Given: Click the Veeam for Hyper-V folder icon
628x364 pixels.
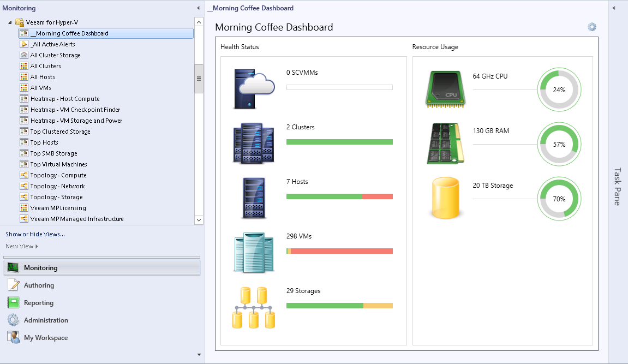Looking at the screenshot, I should coord(20,22).
